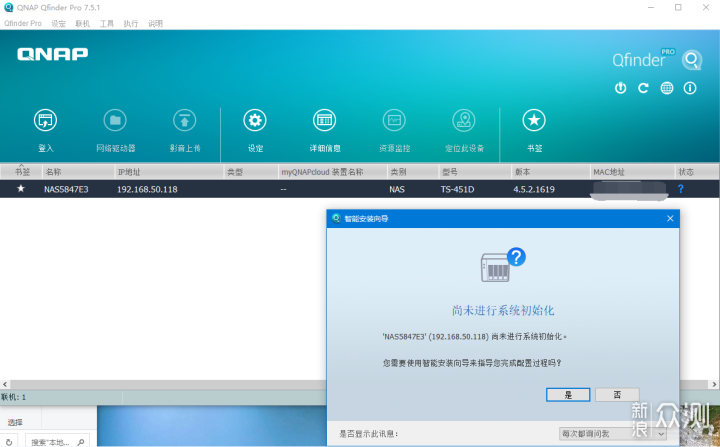Sort by the 名称 column header
The width and height of the screenshot is (720, 447).
(x=78, y=172)
